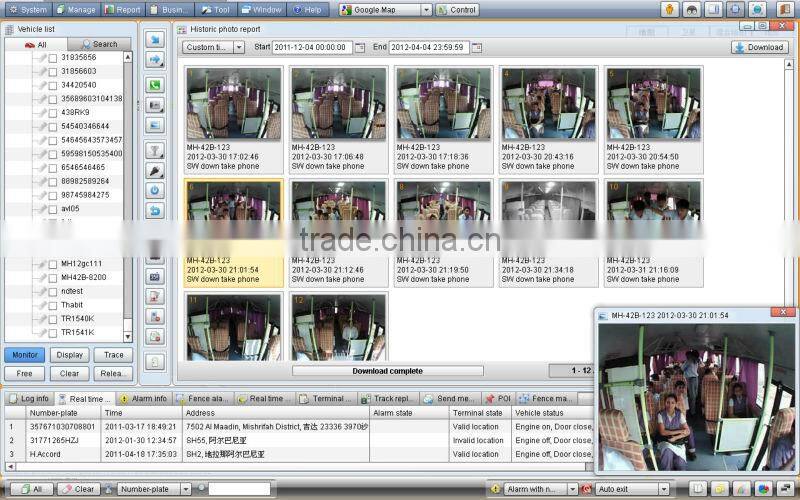Click the vehicle list vertical scrollbar
The image size is (800, 500).
coord(128,196)
